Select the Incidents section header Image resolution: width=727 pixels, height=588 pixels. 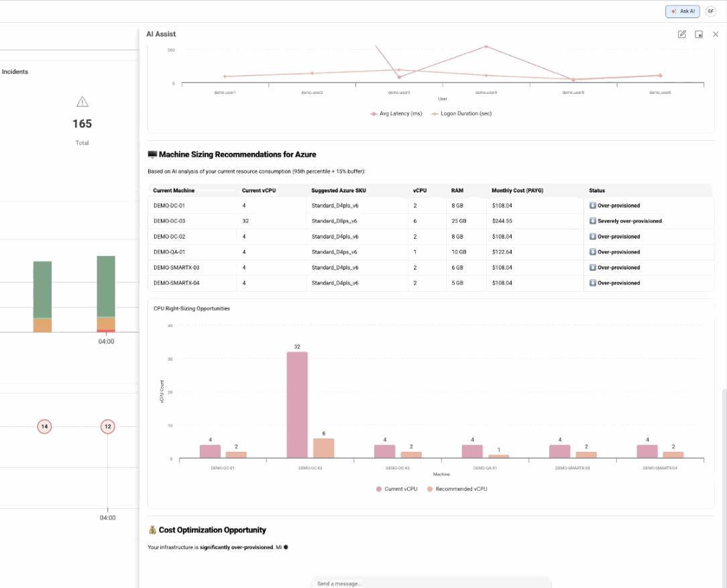pyautogui.click(x=16, y=72)
